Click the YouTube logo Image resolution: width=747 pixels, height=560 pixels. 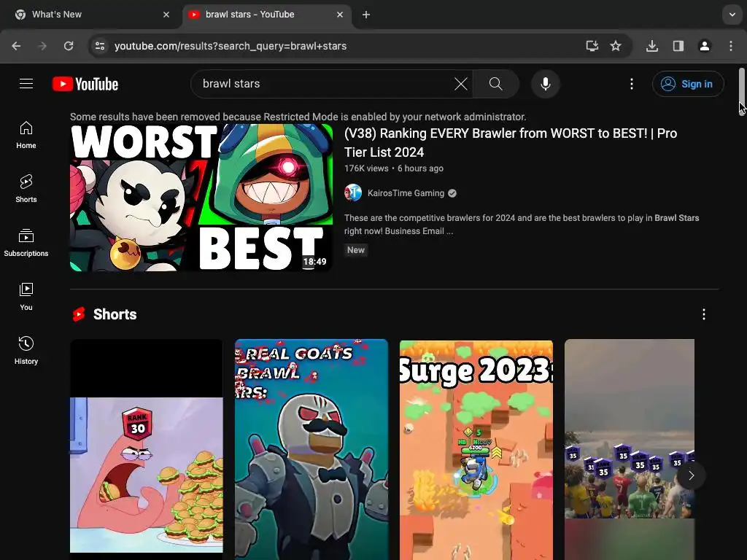[x=85, y=84]
